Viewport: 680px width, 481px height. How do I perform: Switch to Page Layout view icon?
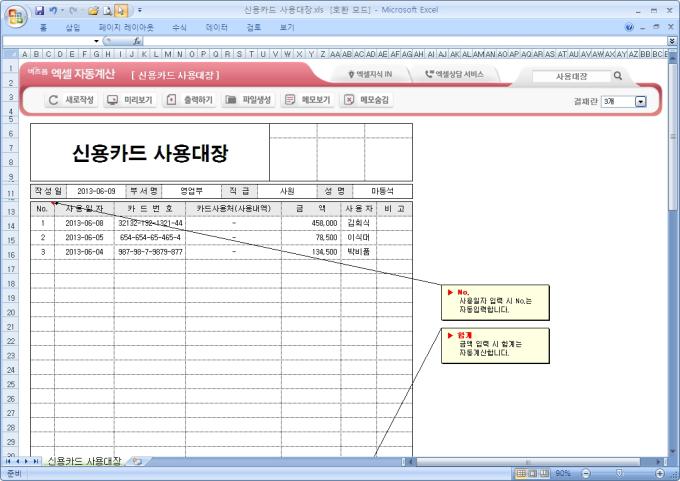point(533,473)
